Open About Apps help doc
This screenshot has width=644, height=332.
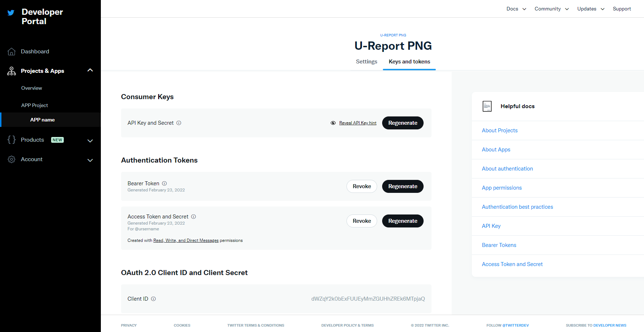coord(496,150)
